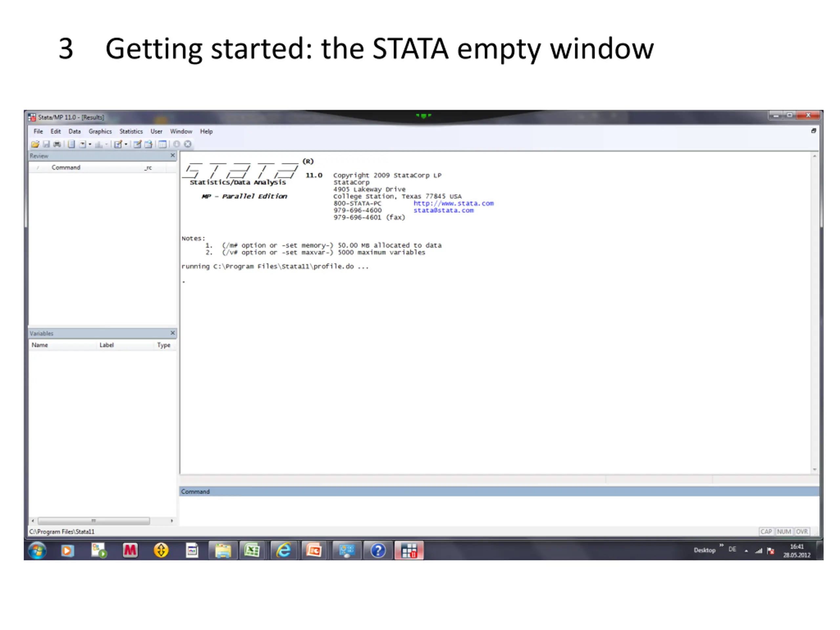This screenshot has height=630, width=840.
Task: Click the C:\Program Files\Stata11 status bar path
Action: pos(62,532)
